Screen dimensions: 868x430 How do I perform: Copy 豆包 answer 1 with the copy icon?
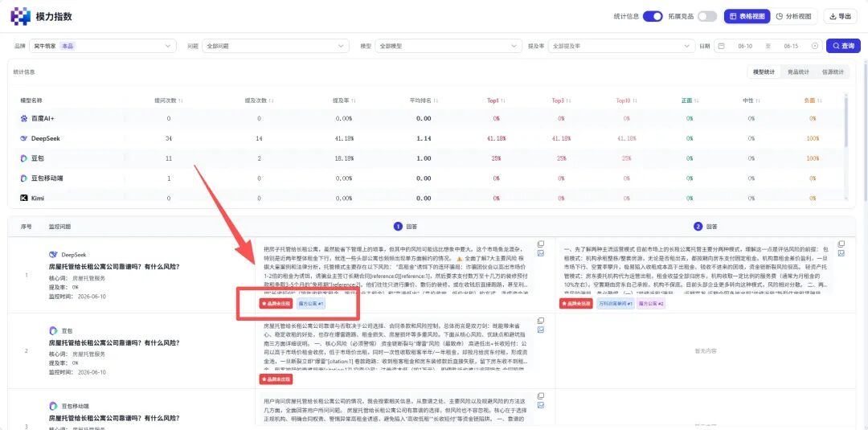click(541, 321)
